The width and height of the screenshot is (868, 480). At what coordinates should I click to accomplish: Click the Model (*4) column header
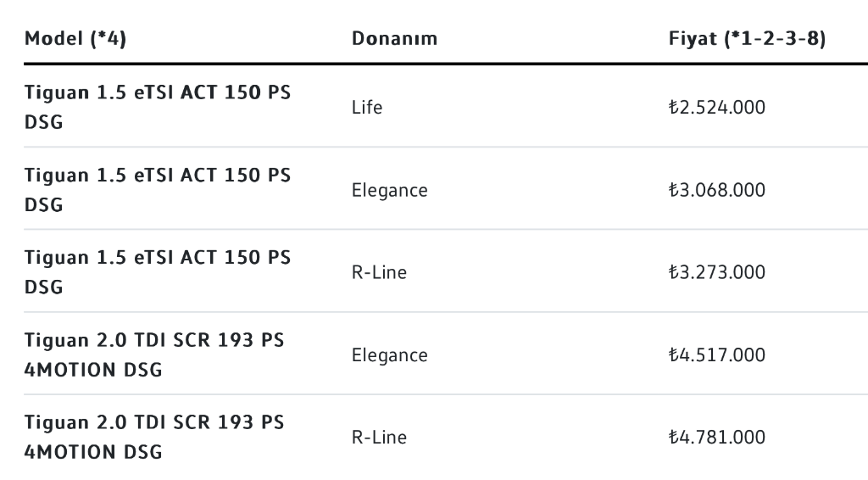point(75,39)
